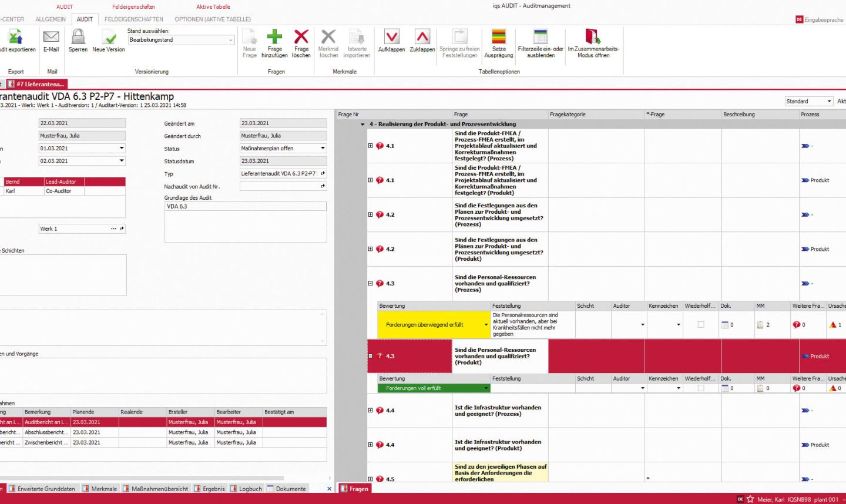Collapse all questions via Zuklappen
Image resolution: width=846 pixels, height=504 pixels.
click(421, 41)
